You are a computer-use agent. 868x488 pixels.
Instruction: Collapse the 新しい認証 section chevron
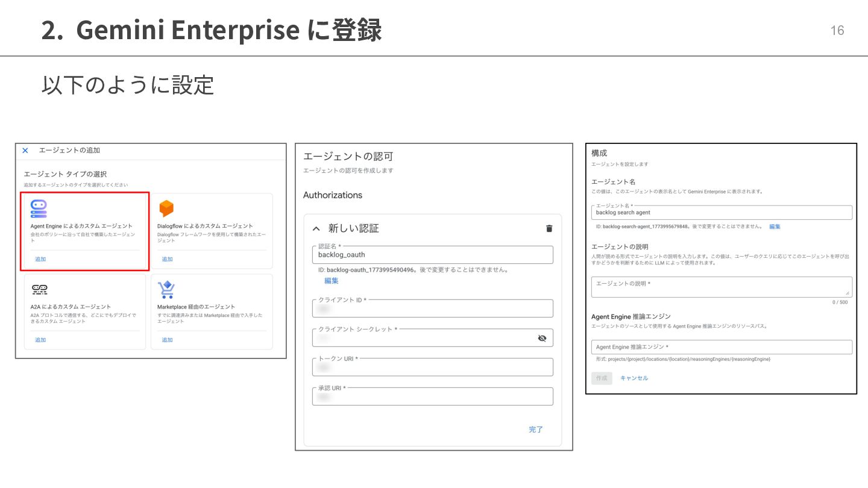click(x=316, y=229)
